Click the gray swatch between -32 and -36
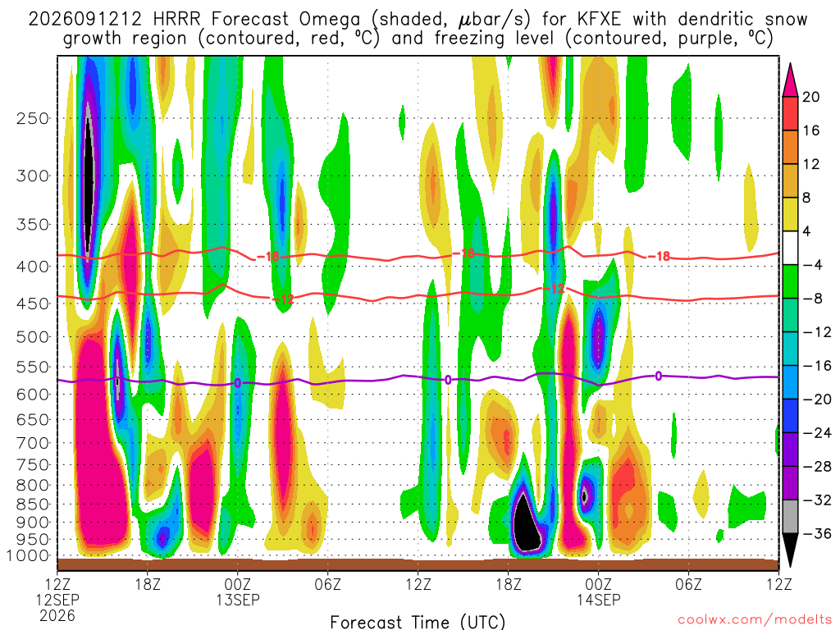The image size is (840, 630). click(x=790, y=517)
